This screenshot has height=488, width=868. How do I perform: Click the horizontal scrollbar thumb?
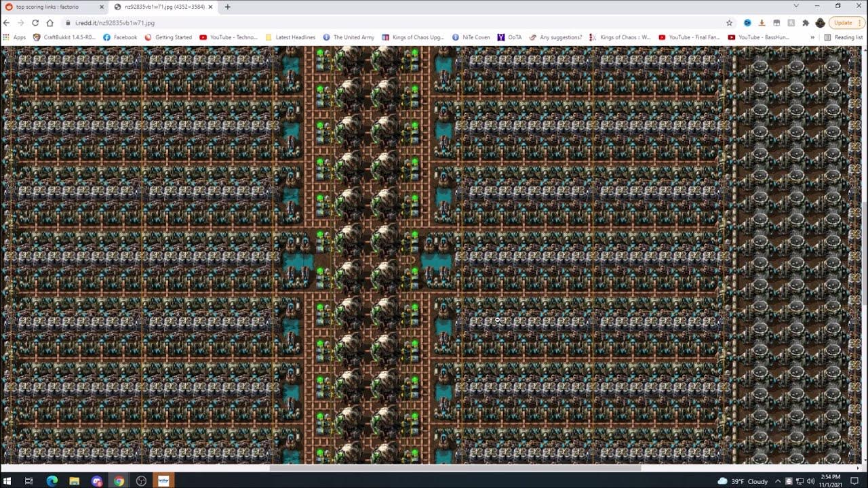tap(455, 468)
